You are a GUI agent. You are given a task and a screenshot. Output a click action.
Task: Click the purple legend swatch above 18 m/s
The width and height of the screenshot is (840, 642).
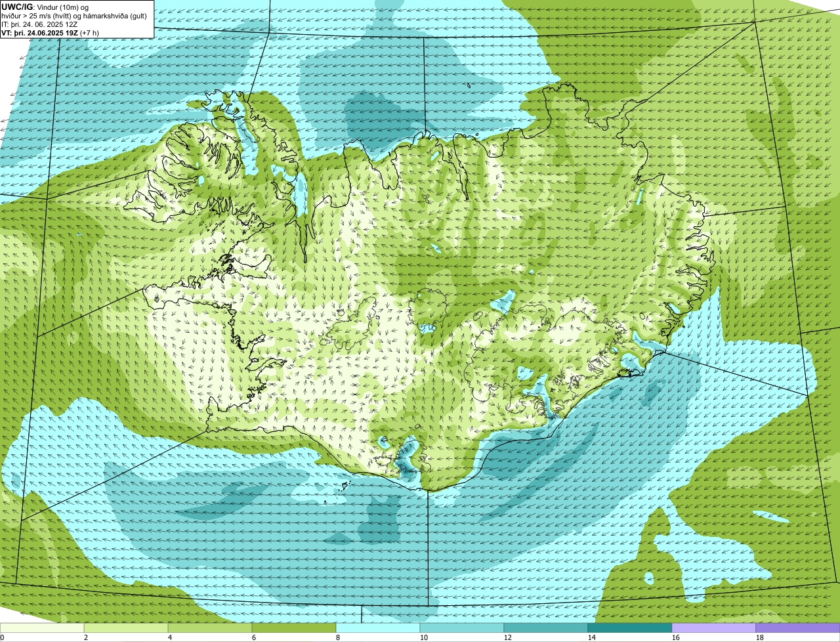coord(798,628)
